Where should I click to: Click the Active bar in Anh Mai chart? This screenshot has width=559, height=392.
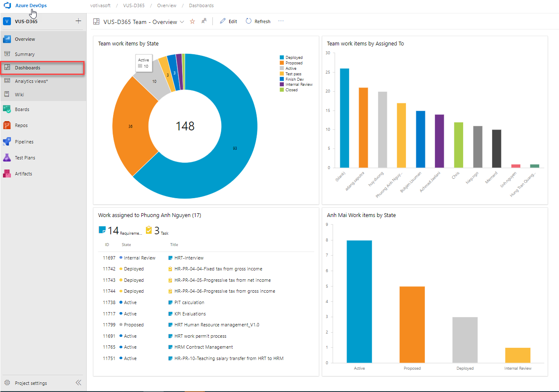tap(359, 302)
